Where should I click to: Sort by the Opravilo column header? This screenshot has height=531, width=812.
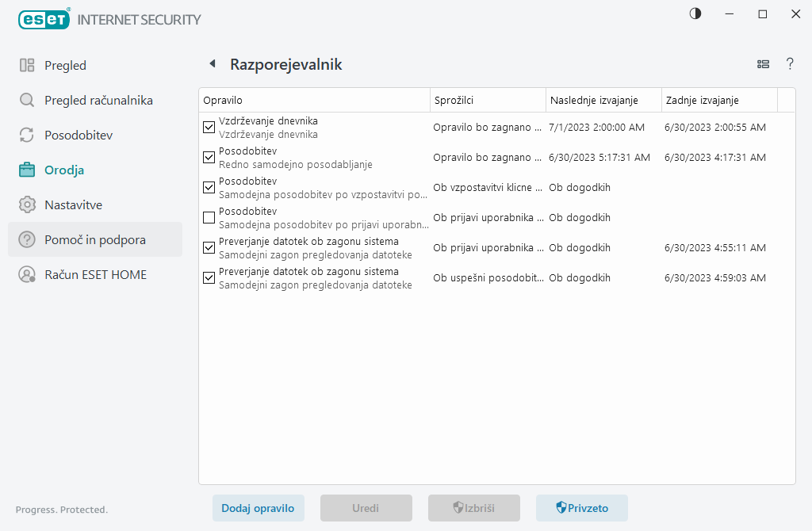click(x=314, y=100)
